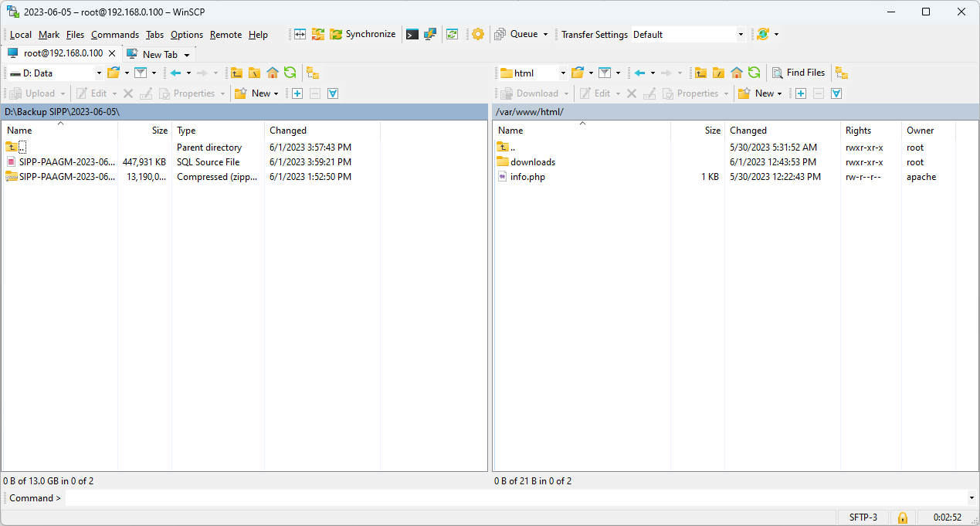The width and height of the screenshot is (980, 526).
Task: Click the remote panel Back arrow
Action: tap(639, 73)
